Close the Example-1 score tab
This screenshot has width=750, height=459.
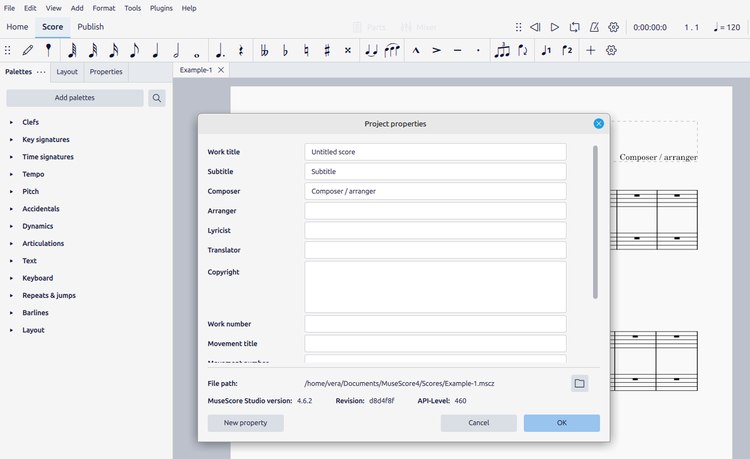click(x=221, y=70)
